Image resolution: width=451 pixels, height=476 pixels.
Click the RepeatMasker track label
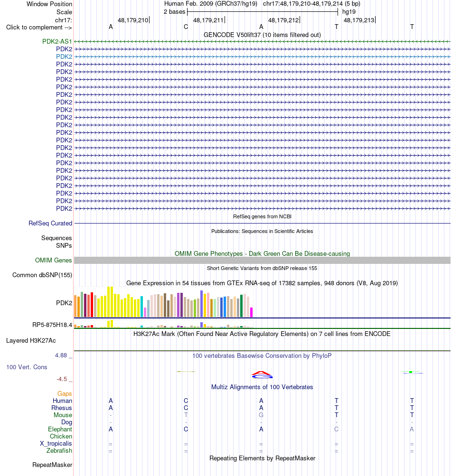pyautogui.click(x=52, y=465)
